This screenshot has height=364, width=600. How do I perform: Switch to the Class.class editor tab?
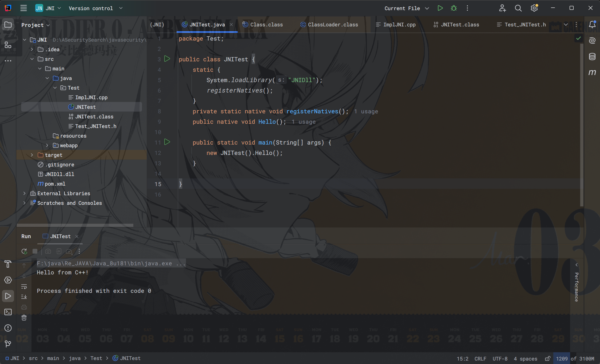pyautogui.click(x=262, y=25)
